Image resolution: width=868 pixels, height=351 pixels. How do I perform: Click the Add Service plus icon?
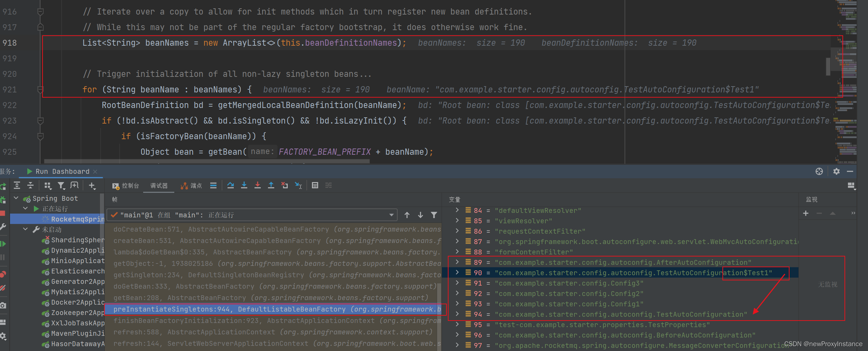(x=92, y=186)
